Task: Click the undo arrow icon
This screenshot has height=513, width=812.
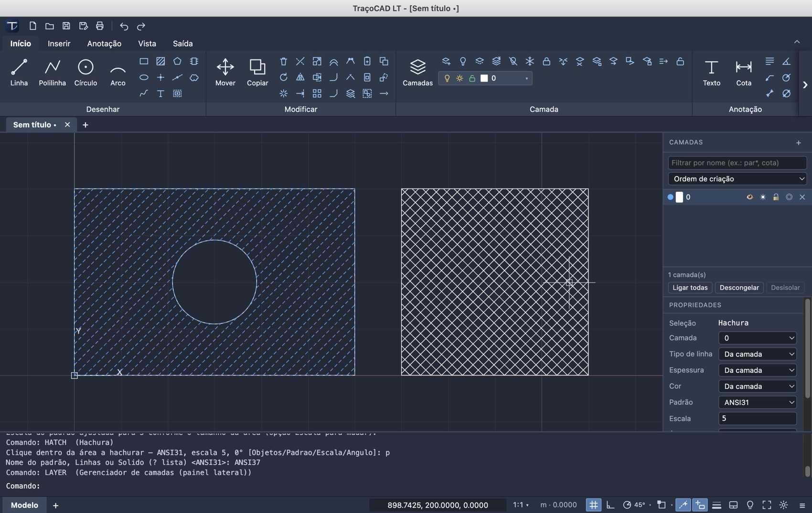Action: click(x=124, y=26)
